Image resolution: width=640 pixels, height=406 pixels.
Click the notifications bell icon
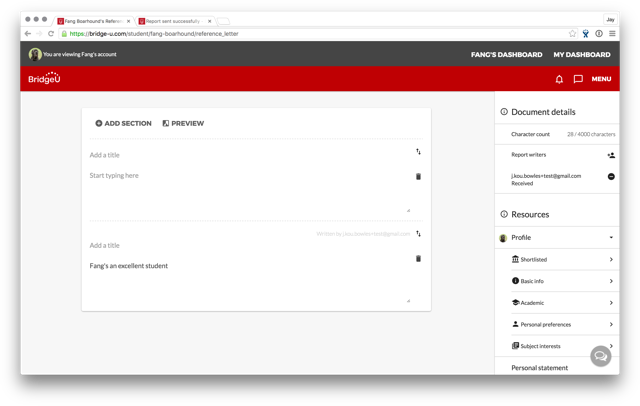559,79
